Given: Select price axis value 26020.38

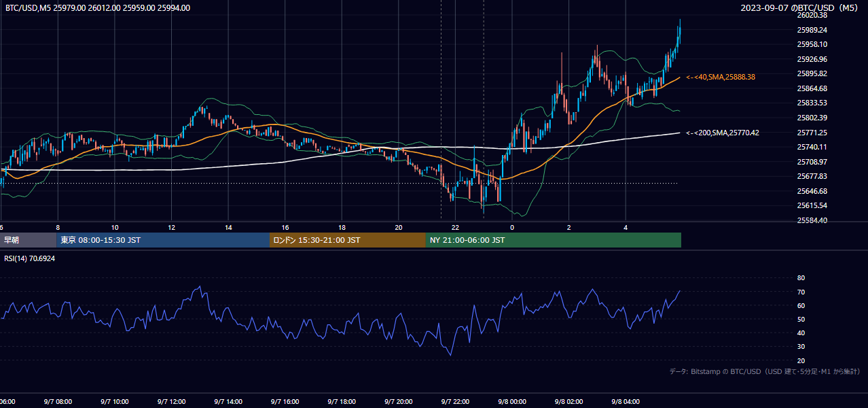Looking at the screenshot, I should (812, 15).
